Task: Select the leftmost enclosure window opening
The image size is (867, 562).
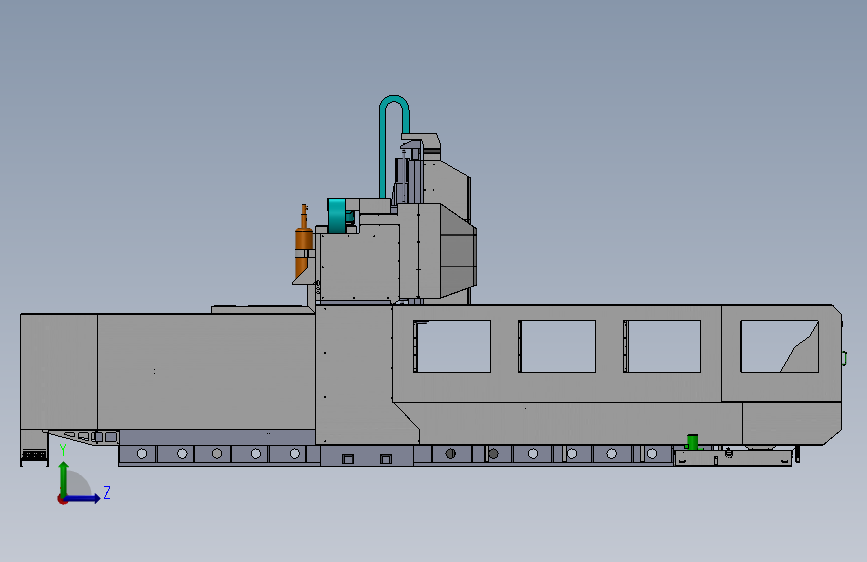Action: coord(452,346)
